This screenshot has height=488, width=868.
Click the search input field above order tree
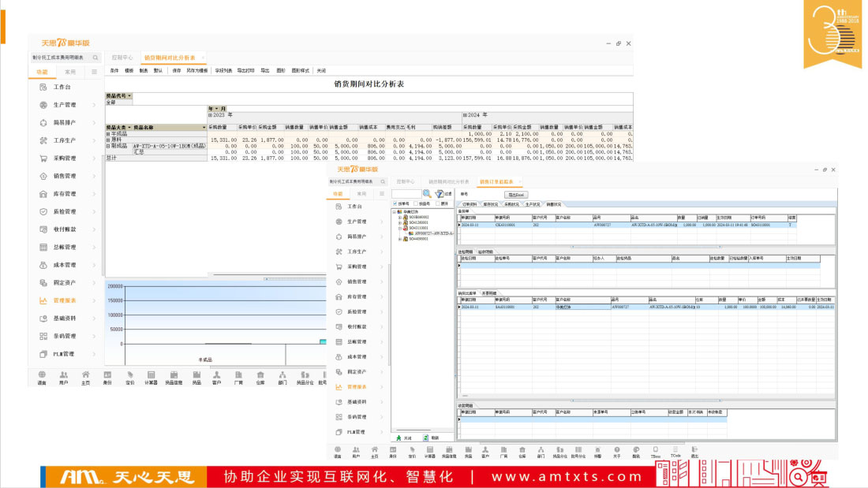(x=406, y=193)
